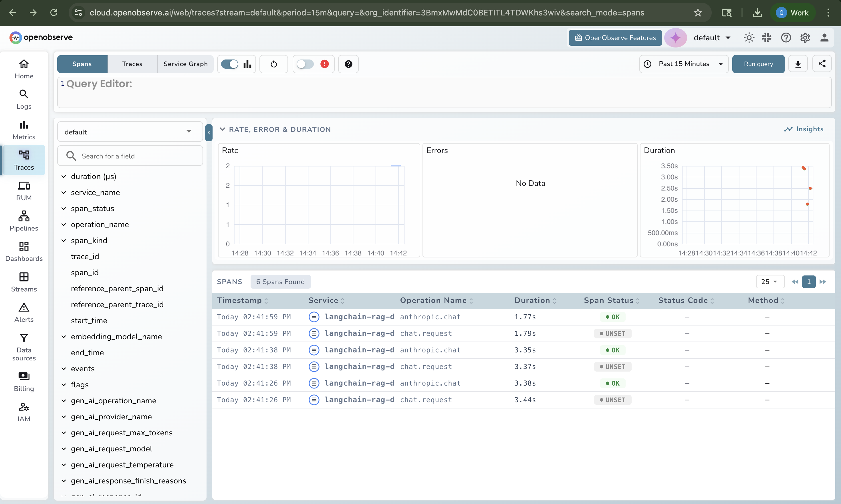Viewport: 841px width, 504px height.
Task: Open the results-per-page dropdown showing 25
Action: [x=770, y=281]
